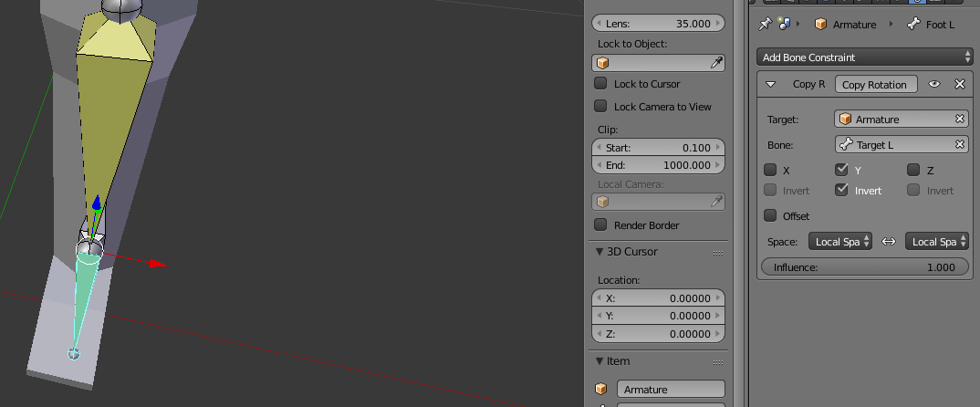Open the first Space dropdown (target space)
The width and height of the screenshot is (980, 407).
[840, 241]
